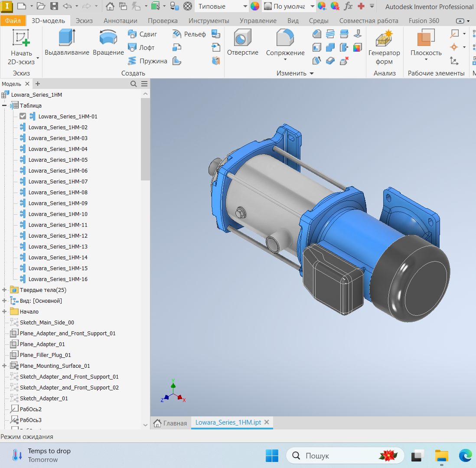Viewport: 476px width, 468px height.
Task: Click the Shell icon in Изменить panel
Action: tap(316, 47)
